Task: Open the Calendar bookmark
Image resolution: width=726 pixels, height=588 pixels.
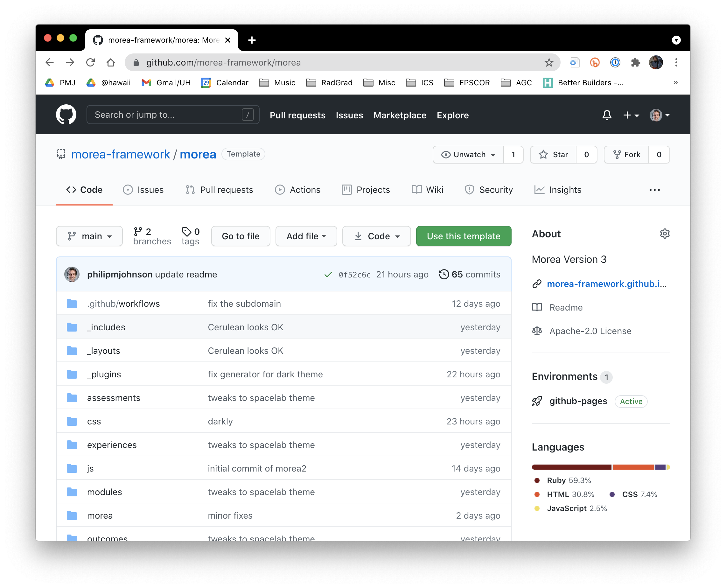Action: [225, 83]
